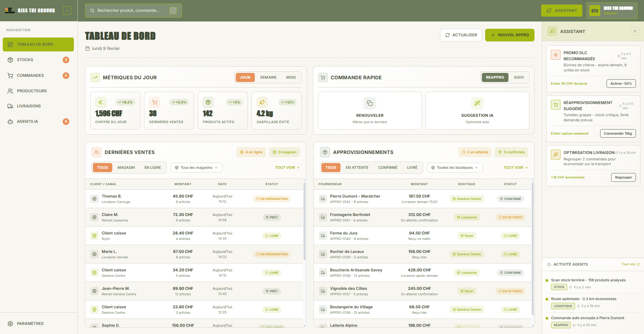Open Producteurs via its people icon
644x334 pixels.
click(x=10, y=91)
